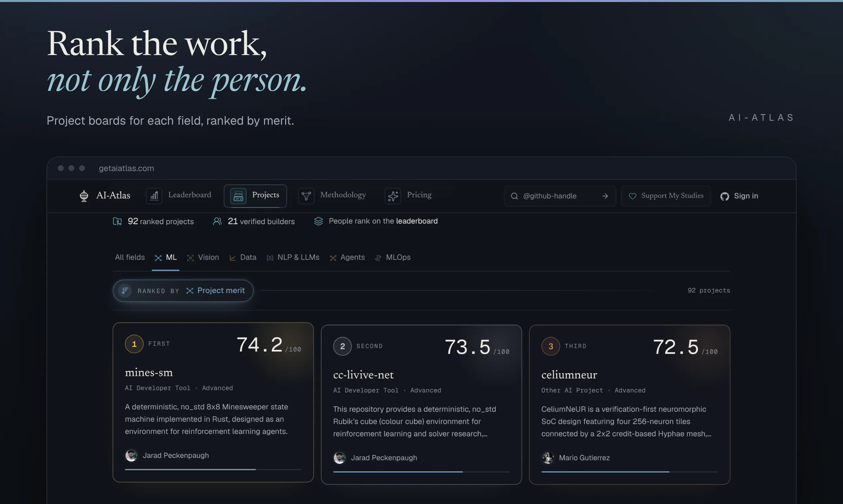Screen dimensions: 843x504
Task: Click the Projects stack icon
Action: click(x=238, y=196)
